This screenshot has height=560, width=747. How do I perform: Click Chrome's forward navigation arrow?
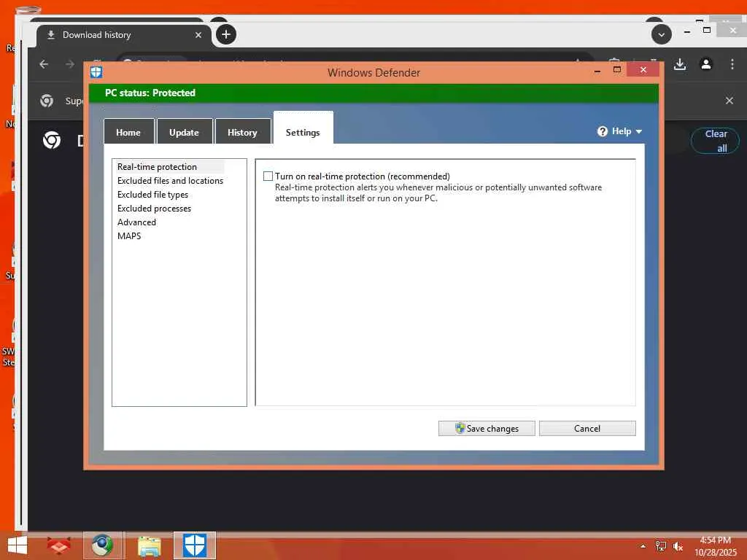pyautogui.click(x=70, y=64)
